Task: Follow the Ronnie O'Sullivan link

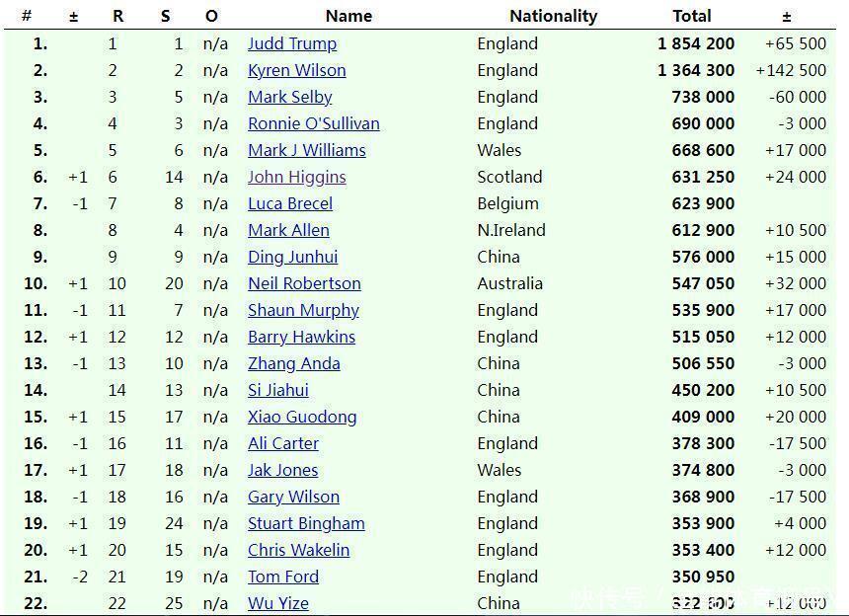Action: click(x=314, y=123)
